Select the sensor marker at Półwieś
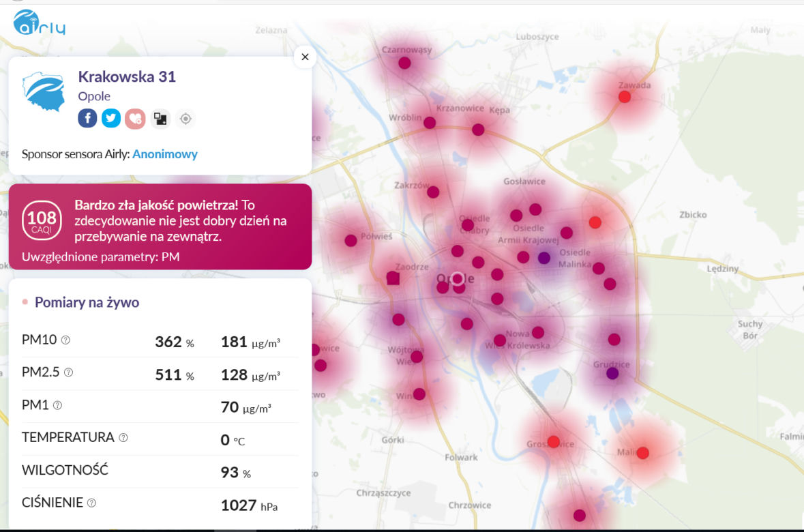Image resolution: width=804 pixels, height=532 pixels. point(351,241)
